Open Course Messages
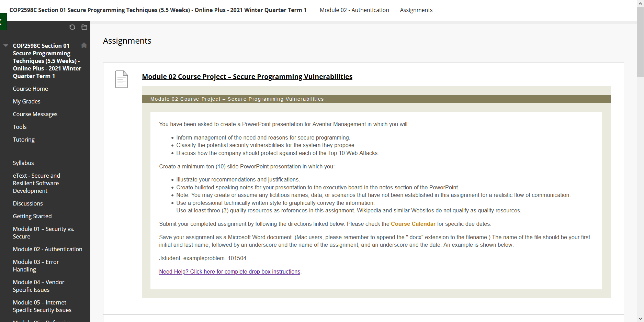The height and width of the screenshot is (322, 644). pyautogui.click(x=35, y=114)
